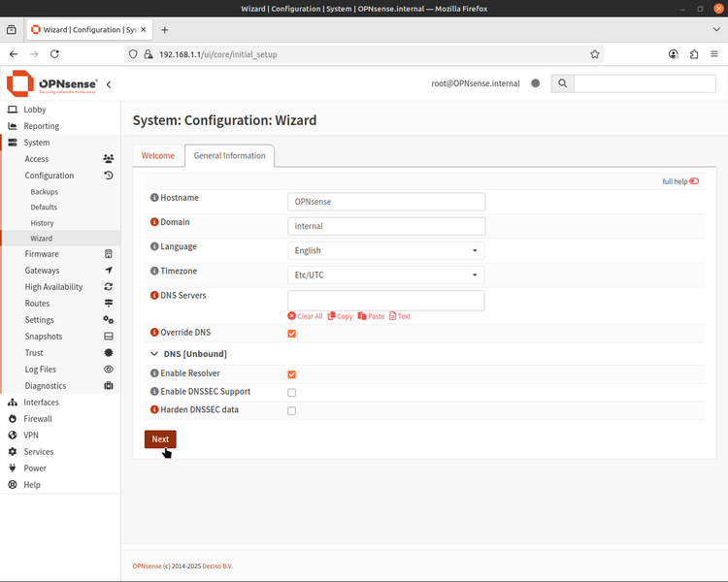Click Copy under DNS Servers
728x582 pixels.
tap(341, 316)
